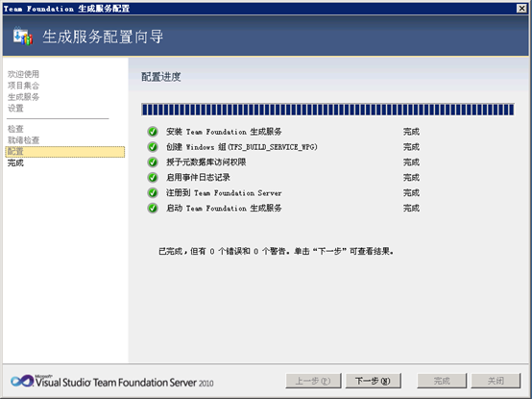Click text 注册到 Team Foundation Server
The width and height of the screenshot is (532, 399).
click(x=224, y=193)
